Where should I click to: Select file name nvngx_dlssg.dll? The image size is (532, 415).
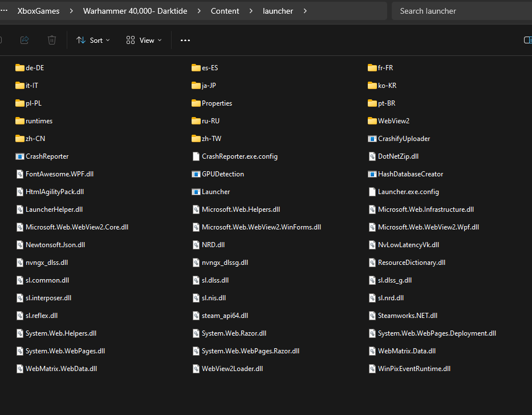point(225,263)
